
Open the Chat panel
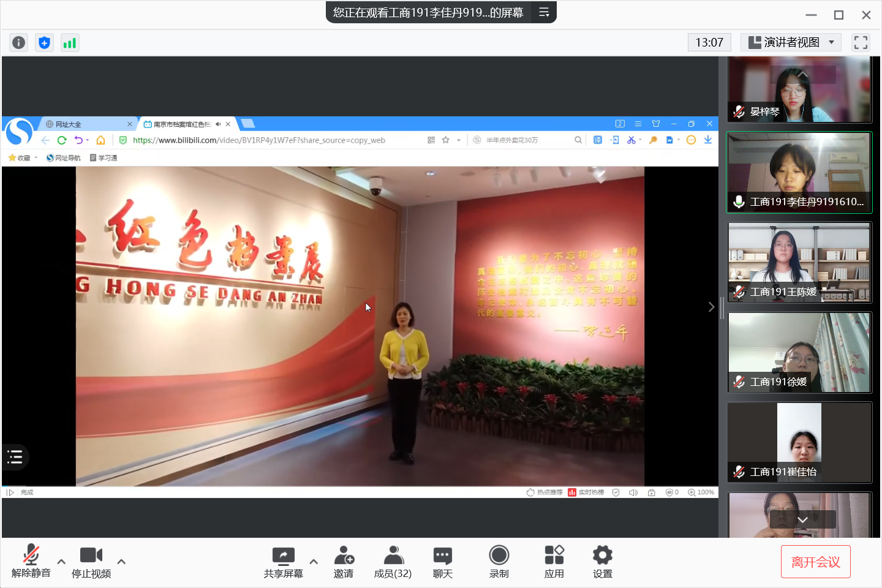pyautogui.click(x=442, y=562)
